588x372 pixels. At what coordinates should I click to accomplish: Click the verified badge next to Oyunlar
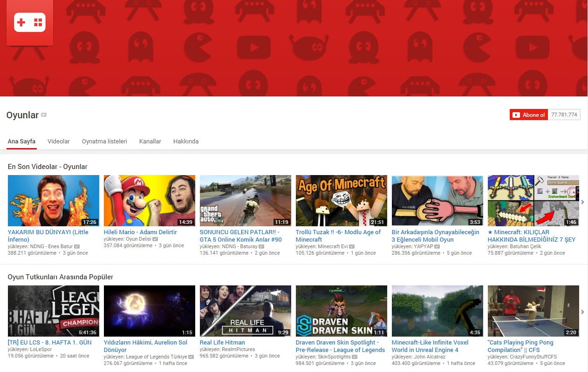click(44, 115)
